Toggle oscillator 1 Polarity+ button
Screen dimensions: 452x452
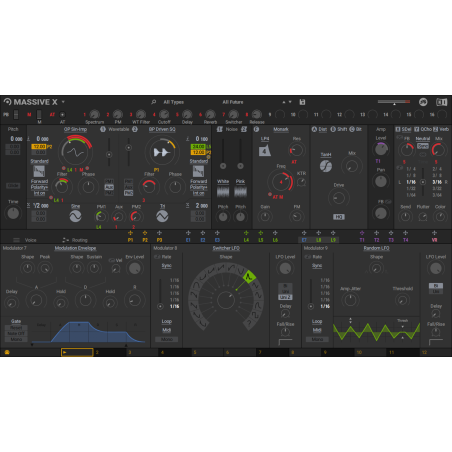[39, 187]
